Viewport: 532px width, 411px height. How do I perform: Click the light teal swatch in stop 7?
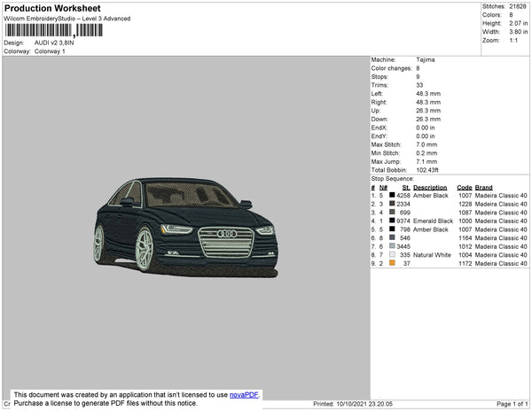click(392, 245)
